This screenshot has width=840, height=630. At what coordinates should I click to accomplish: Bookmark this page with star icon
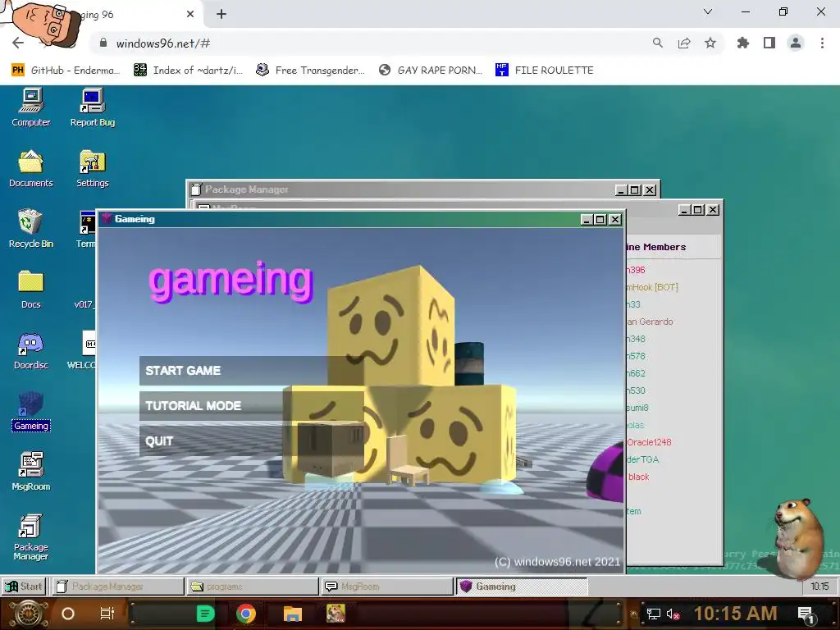(x=710, y=43)
